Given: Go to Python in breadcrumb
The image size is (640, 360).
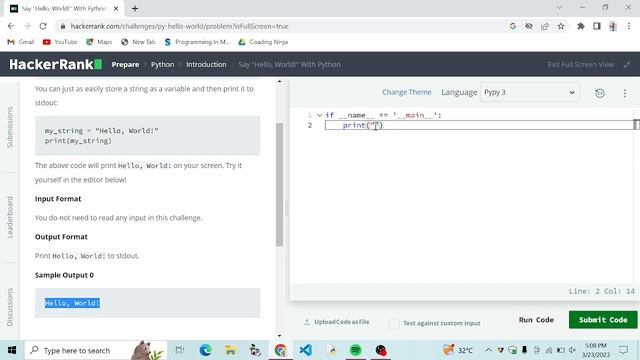Looking at the screenshot, I should pos(162,64).
